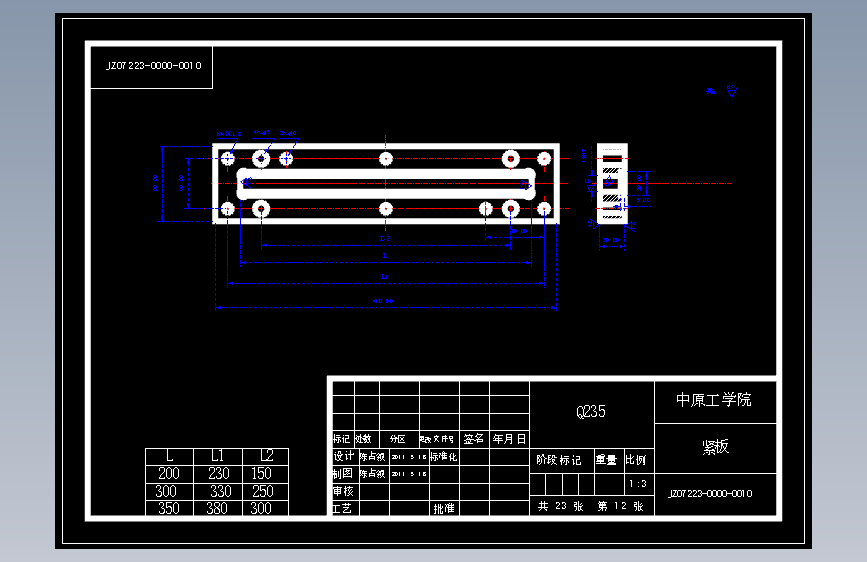
Task: Click the 380 cell in the size table
Action: pyautogui.click(x=217, y=508)
